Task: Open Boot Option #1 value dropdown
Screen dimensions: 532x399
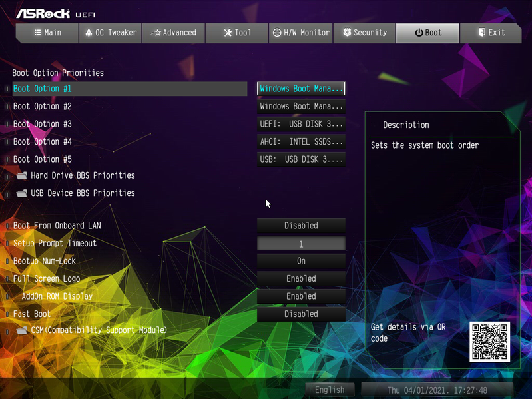Action: [x=301, y=89]
